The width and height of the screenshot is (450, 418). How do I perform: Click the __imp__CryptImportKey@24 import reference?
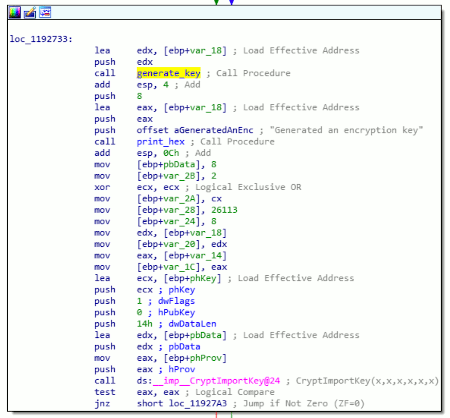(216, 381)
